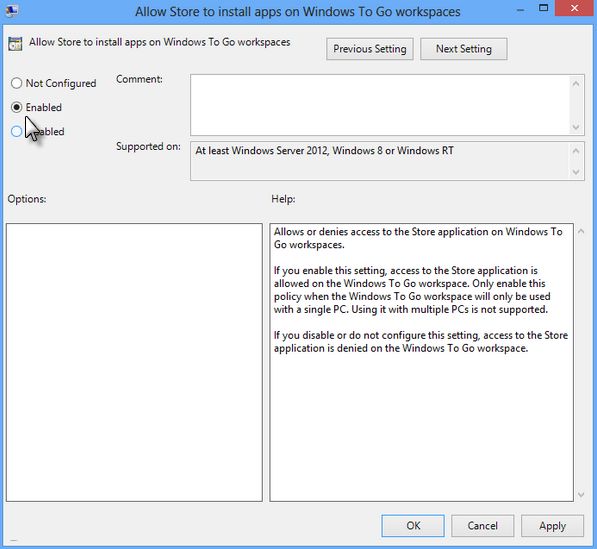Image resolution: width=597 pixels, height=549 pixels.
Task: Click Help pane scroll up arrow
Action: (581, 231)
